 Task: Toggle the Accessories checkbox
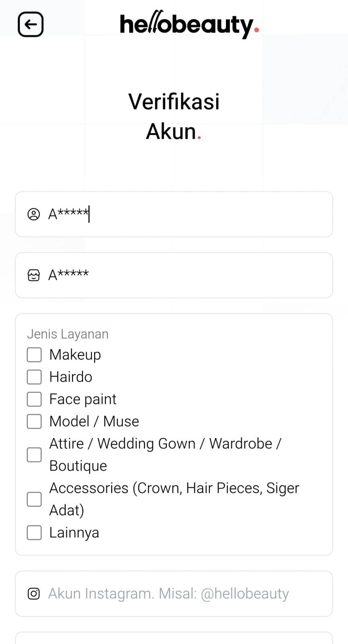(34, 499)
